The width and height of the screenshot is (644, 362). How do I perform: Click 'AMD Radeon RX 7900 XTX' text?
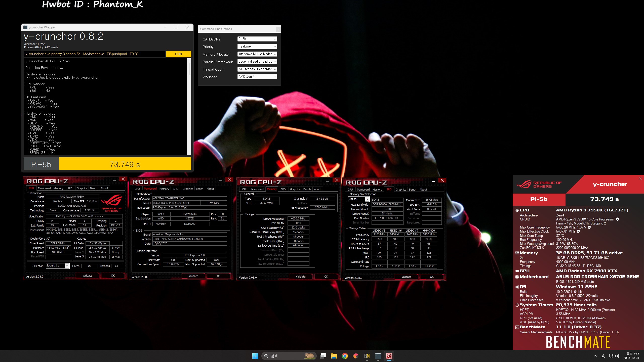[587, 271]
